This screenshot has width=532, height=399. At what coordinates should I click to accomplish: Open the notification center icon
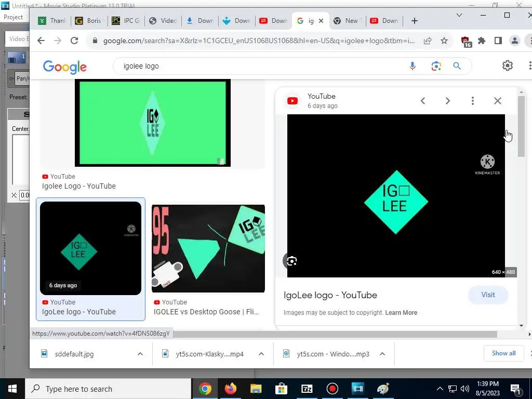(x=515, y=389)
